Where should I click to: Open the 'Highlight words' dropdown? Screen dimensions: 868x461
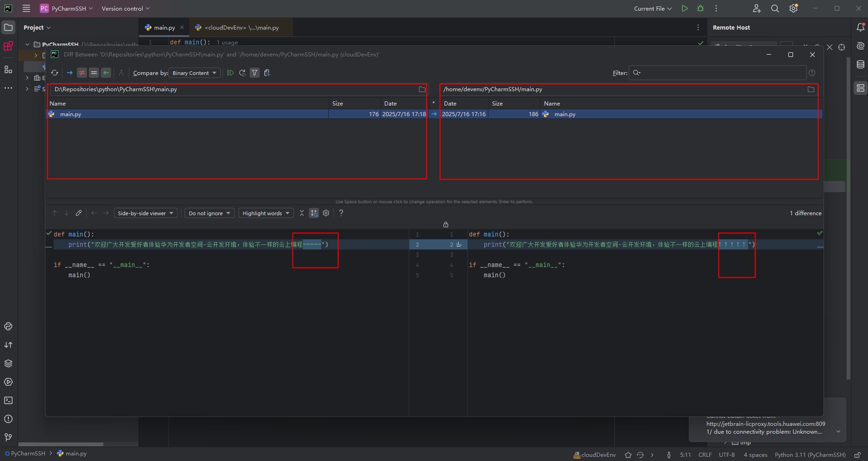click(266, 213)
